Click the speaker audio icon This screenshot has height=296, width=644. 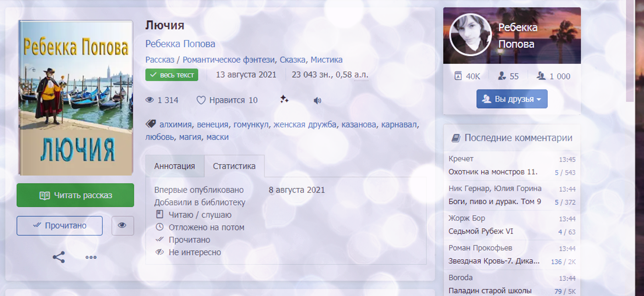coord(317,100)
